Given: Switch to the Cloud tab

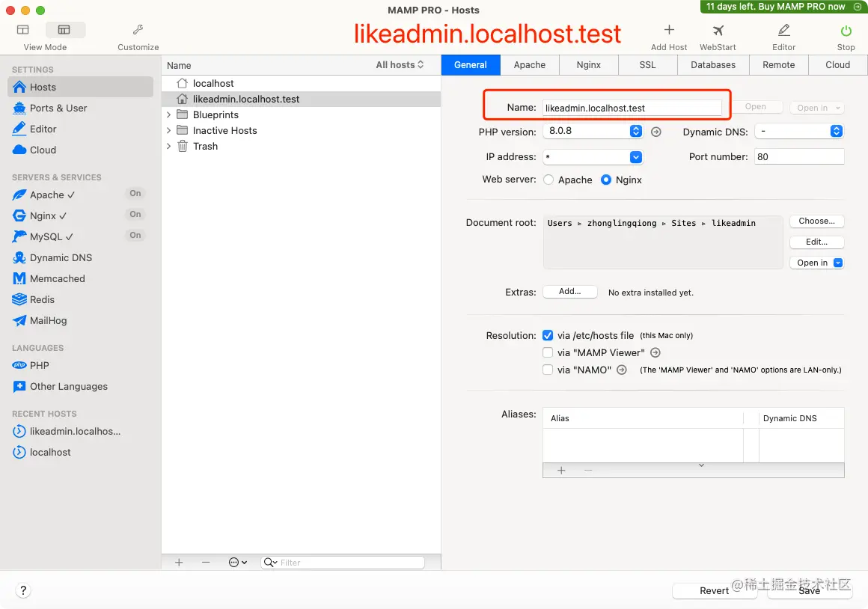Looking at the screenshot, I should click(837, 65).
